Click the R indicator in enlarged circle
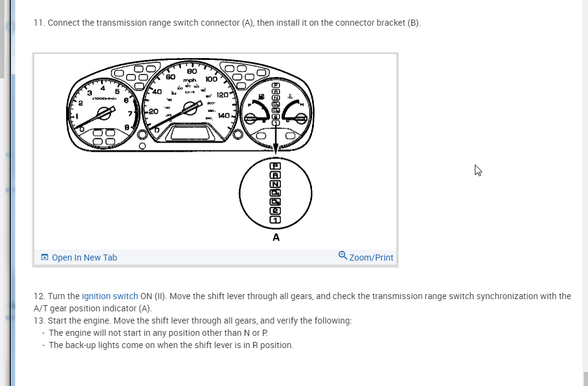This screenshot has height=386, width=588. coord(276,175)
